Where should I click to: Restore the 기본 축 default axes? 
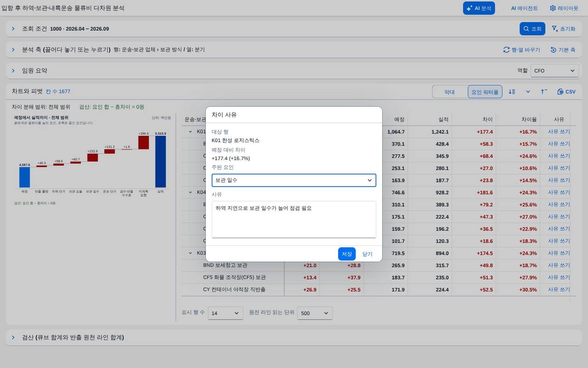point(563,50)
